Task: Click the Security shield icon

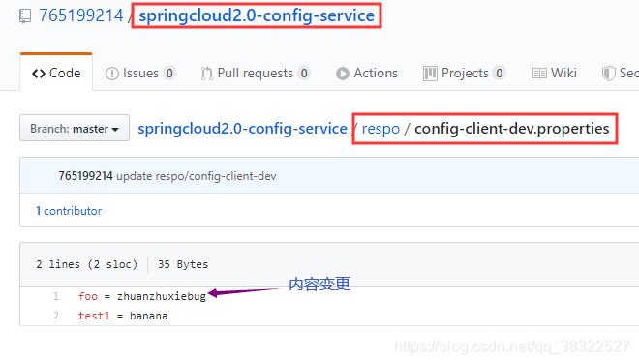Action: click(x=608, y=74)
